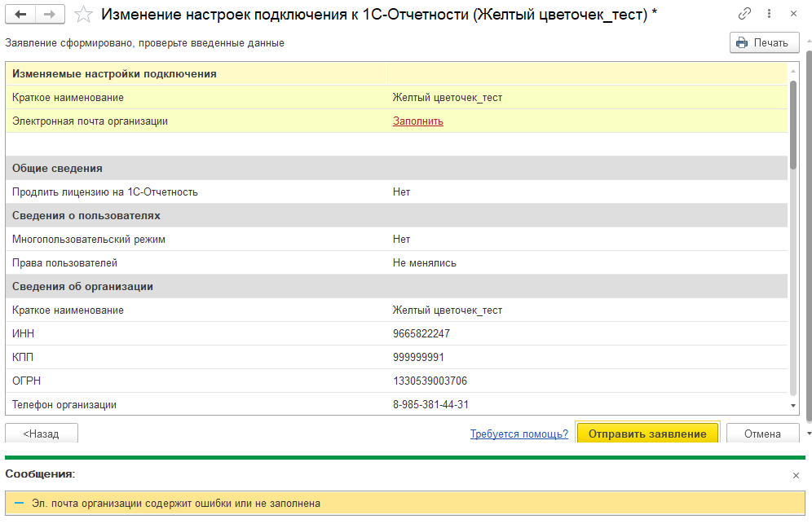
Task: Select the Телефон организации row label
Action: (64, 404)
